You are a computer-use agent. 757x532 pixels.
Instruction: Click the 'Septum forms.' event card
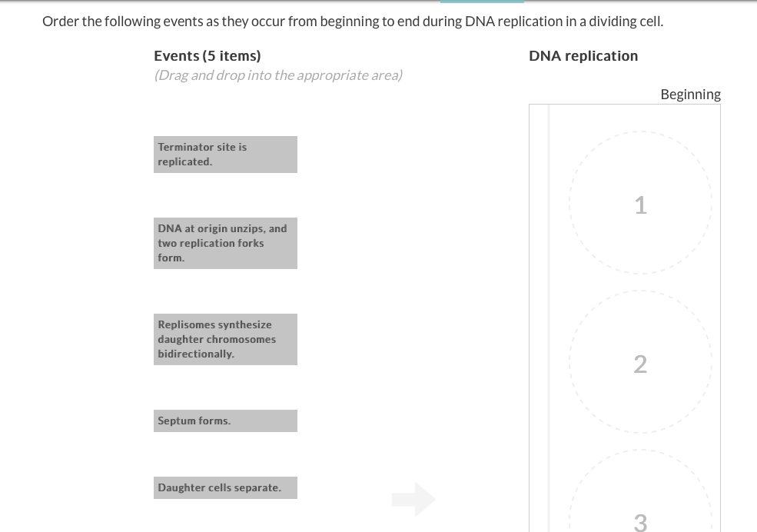(x=225, y=421)
